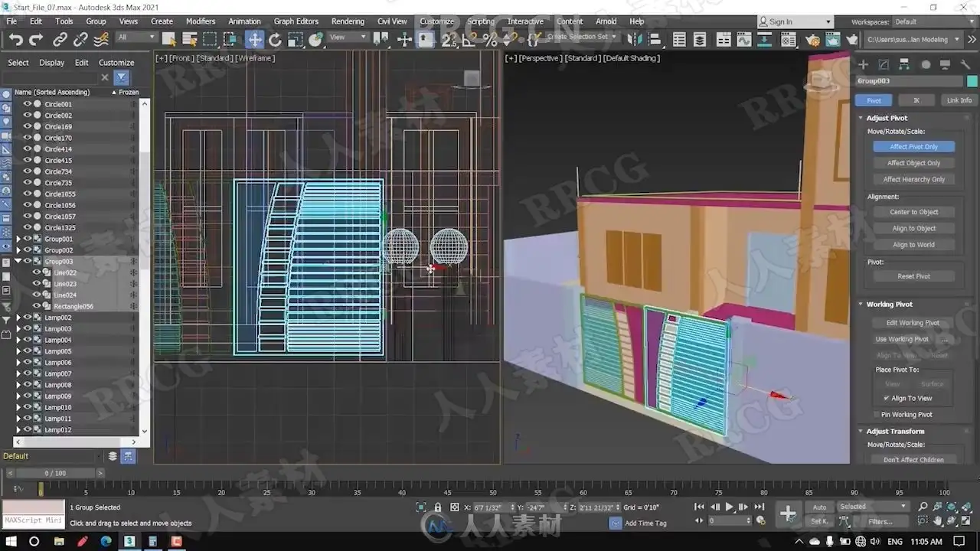Open the Mirror tool in toolbar

click(634, 39)
